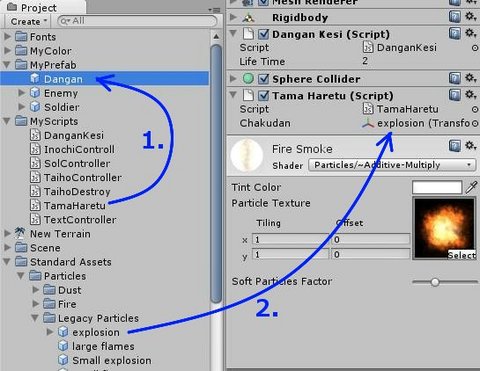Open the Shader dropdown Particles/~Additive-Multiply
Viewport: 480px width, 371px height.
pos(392,165)
